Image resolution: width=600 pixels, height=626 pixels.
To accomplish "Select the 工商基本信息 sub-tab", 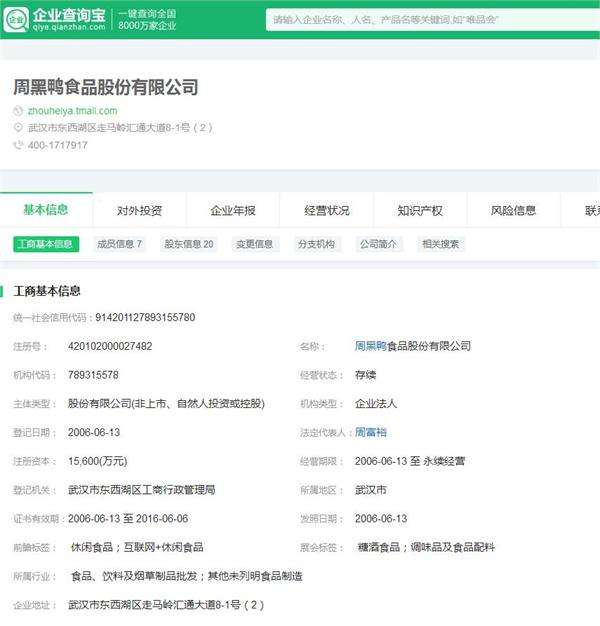I will (45, 244).
